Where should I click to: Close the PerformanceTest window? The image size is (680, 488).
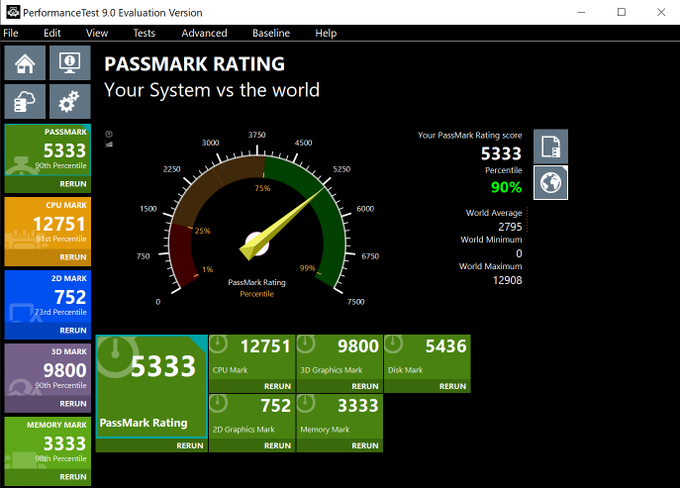[x=661, y=12]
